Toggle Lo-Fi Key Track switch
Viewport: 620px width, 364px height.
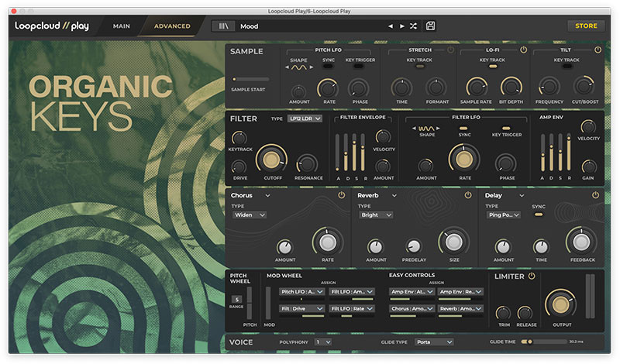[493, 67]
